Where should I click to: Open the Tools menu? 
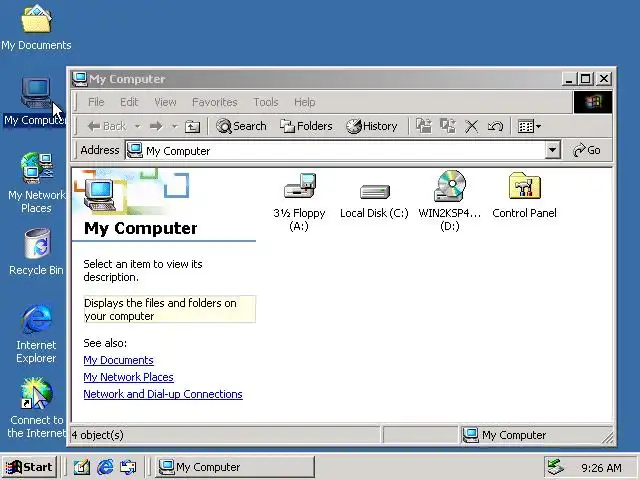pyautogui.click(x=266, y=102)
